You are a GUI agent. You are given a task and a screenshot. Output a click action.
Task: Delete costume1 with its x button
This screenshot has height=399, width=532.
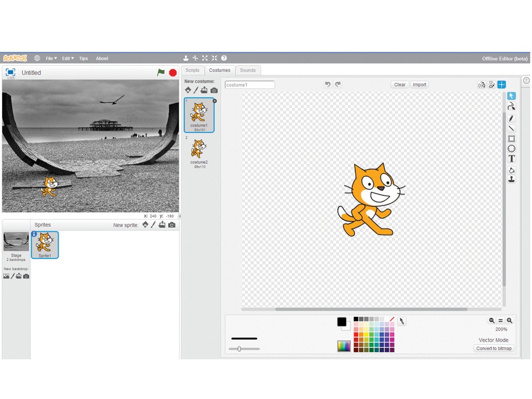[x=214, y=101]
